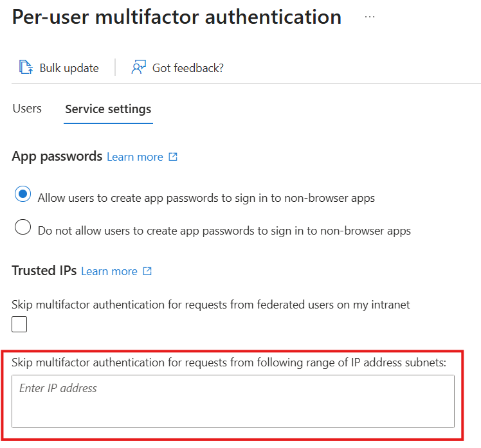Open the App passwords Learn more link
The height and width of the screenshot is (448, 481).
coord(135,157)
